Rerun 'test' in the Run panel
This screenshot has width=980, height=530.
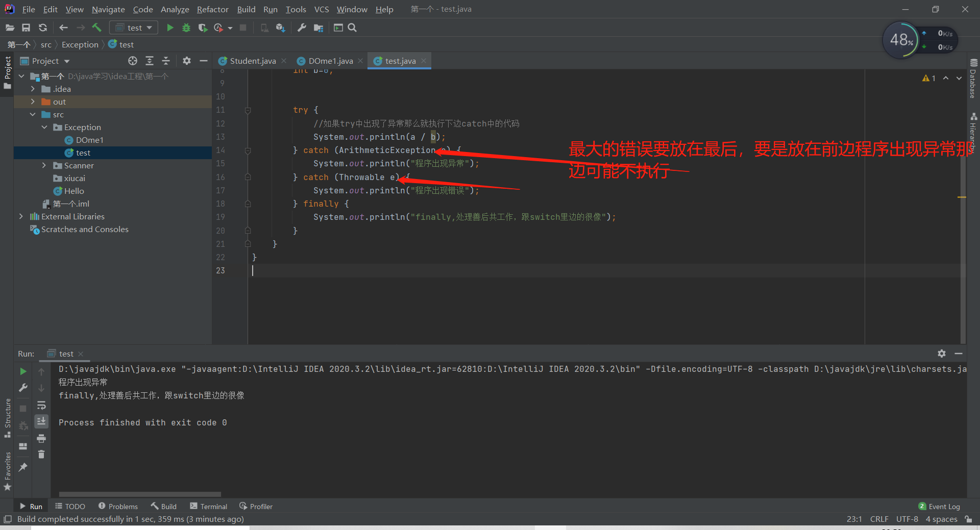click(x=23, y=371)
